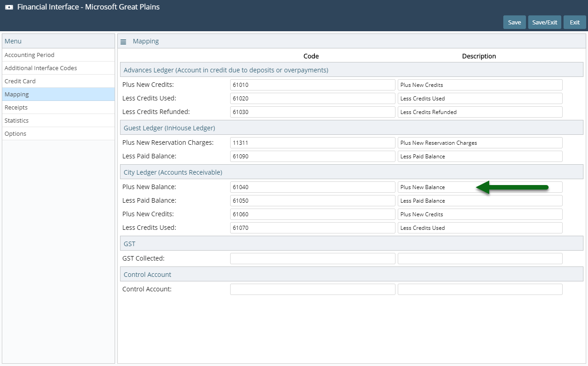Screen dimensions: 588x366
Task: Click the GST section header
Action: (x=352, y=244)
